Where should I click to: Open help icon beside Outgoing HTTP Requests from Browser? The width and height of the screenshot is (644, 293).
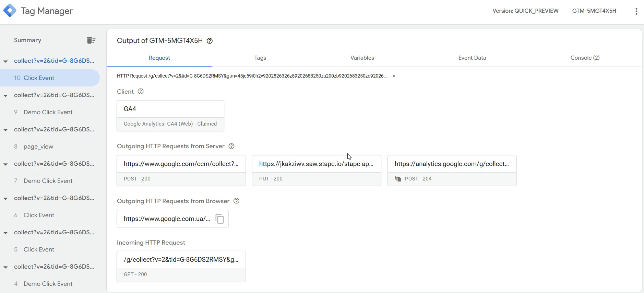(x=236, y=201)
